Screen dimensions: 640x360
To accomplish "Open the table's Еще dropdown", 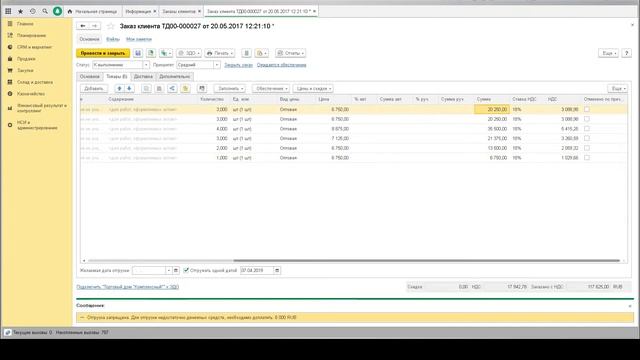I will click(x=618, y=89).
